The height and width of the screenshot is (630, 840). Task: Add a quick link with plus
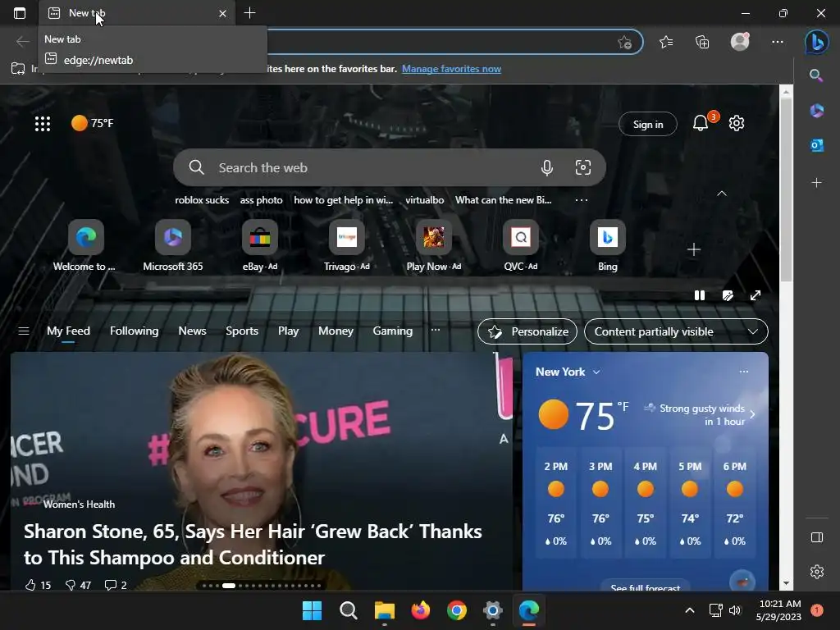pos(694,249)
